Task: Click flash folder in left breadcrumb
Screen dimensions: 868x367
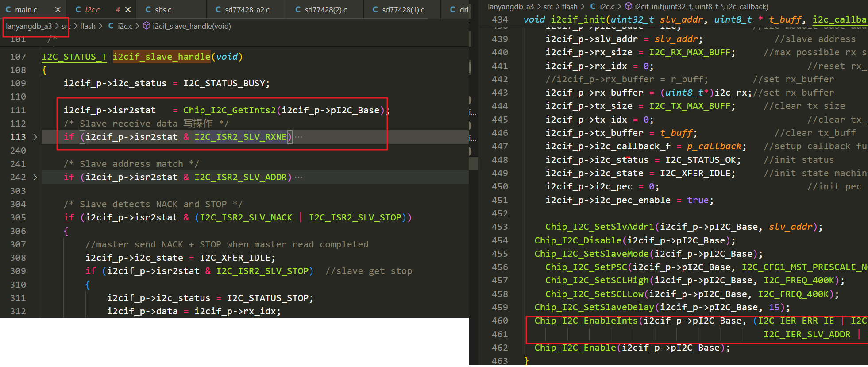Action: 88,26
